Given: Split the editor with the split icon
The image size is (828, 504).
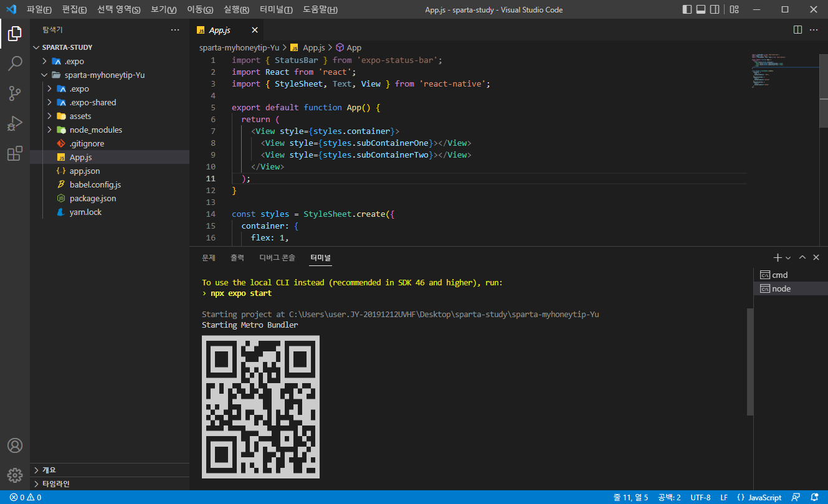Looking at the screenshot, I should [797, 30].
